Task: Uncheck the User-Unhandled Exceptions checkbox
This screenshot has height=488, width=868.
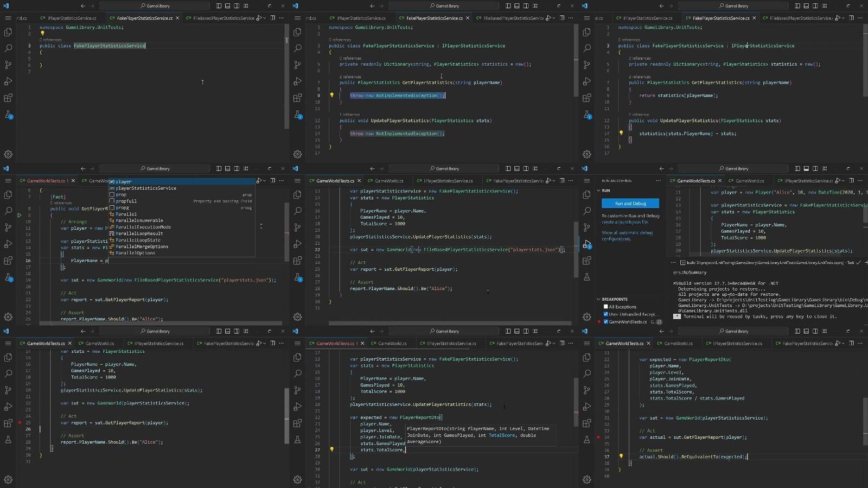Action: [x=605, y=314]
